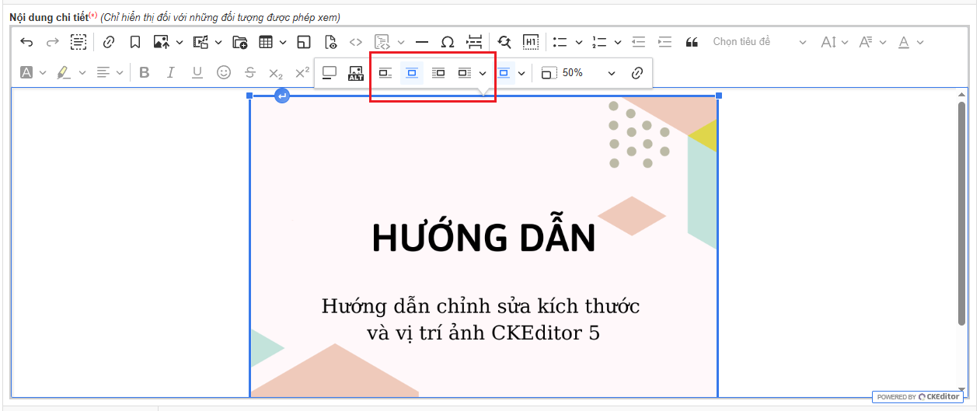
Task: Click the horizontal line icon
Action: pyautogui.click(x=422, y=42)
